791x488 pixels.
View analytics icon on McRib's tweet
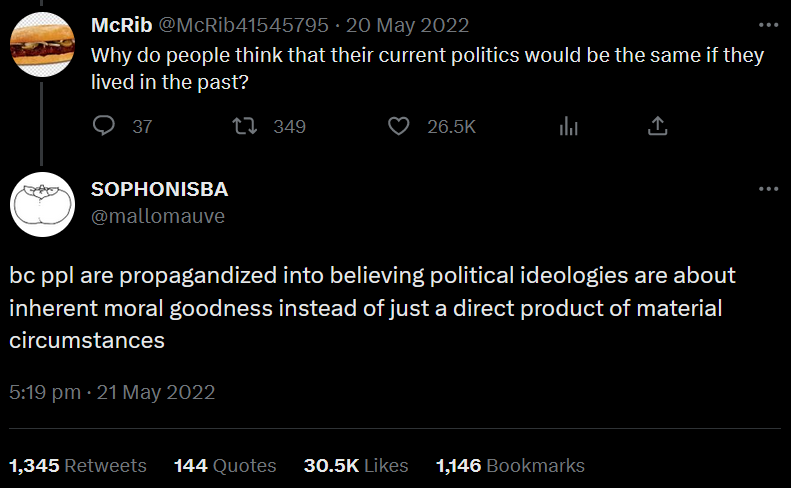pos(569,126)
